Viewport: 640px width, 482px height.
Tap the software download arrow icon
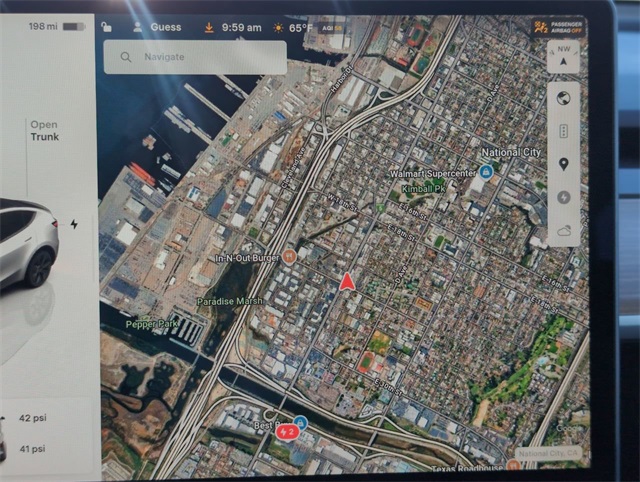[x=209, y=28]
